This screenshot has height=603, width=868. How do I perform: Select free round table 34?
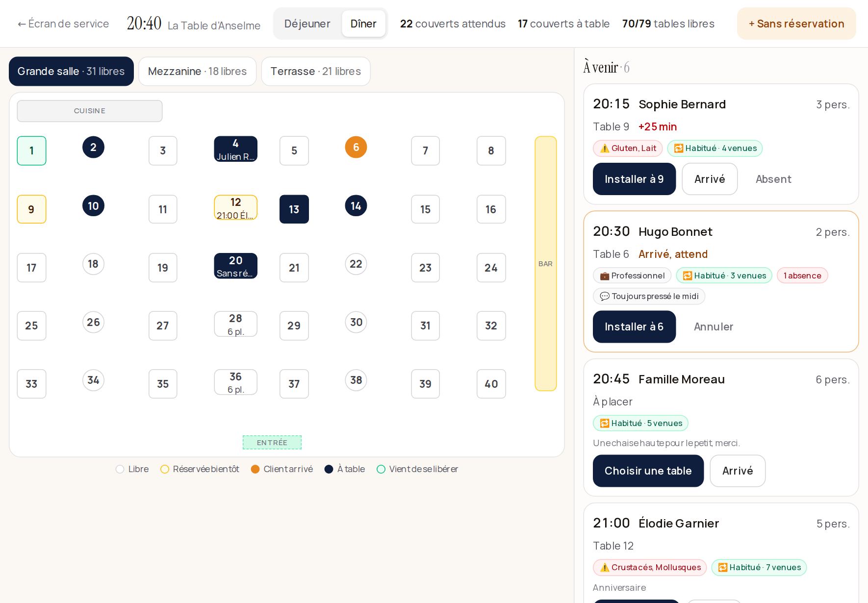click(93, 380)
